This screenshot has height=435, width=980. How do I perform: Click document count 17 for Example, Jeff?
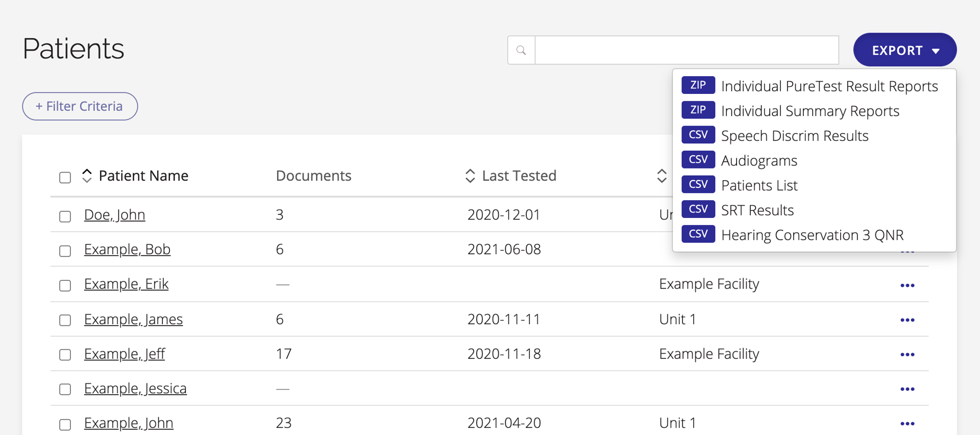tap(284, 354)
